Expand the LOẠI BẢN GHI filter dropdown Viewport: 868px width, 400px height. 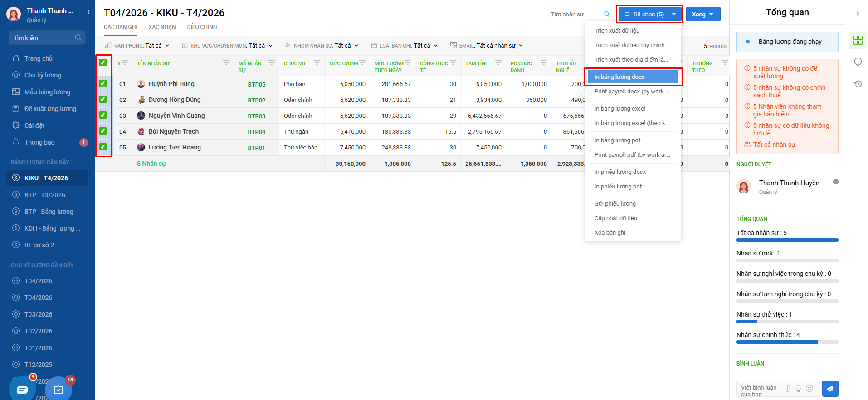coord(405,46)
